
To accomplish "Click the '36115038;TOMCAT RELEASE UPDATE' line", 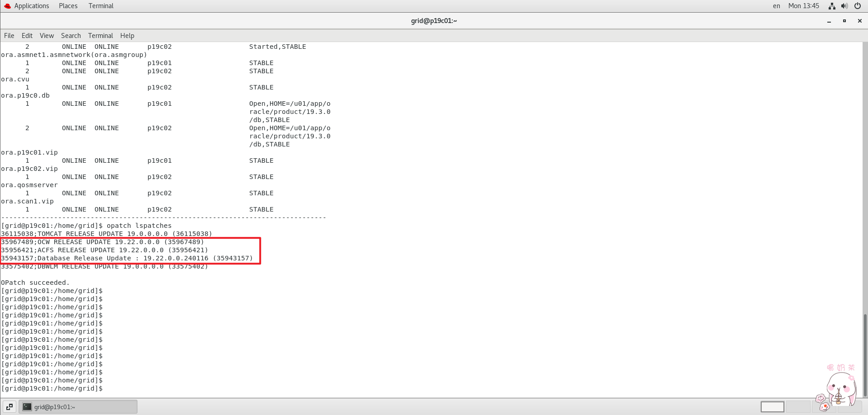I will click(106, 234).
